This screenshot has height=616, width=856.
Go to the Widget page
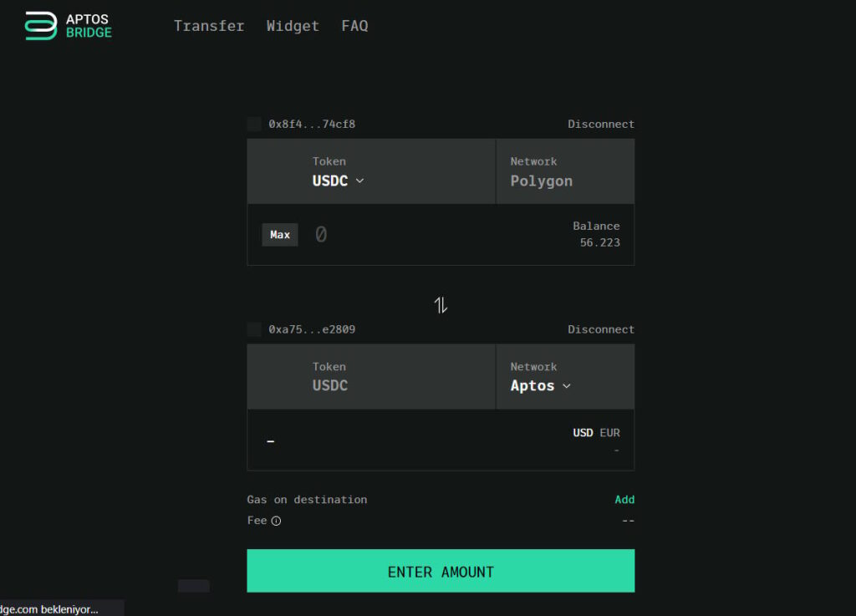tap(293, 26)
